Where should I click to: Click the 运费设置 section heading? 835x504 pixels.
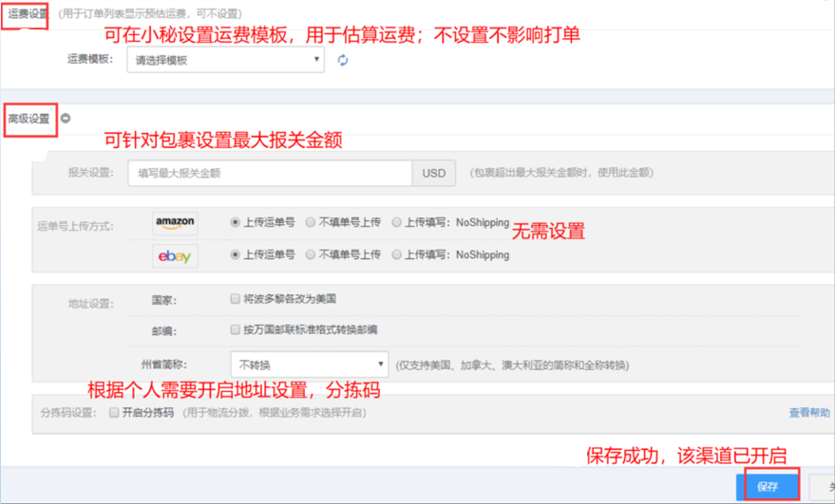click(27, 14)
